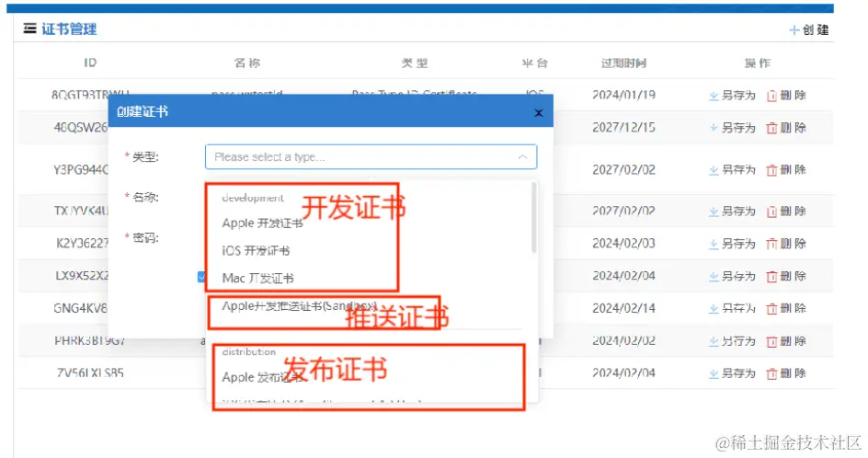Click the trash icon in row TX

771,212
